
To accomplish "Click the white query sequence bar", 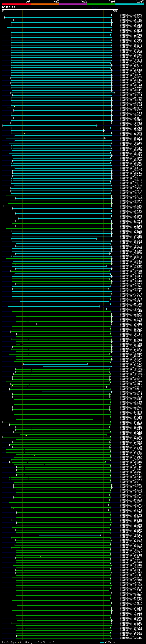I will point(60,10).
